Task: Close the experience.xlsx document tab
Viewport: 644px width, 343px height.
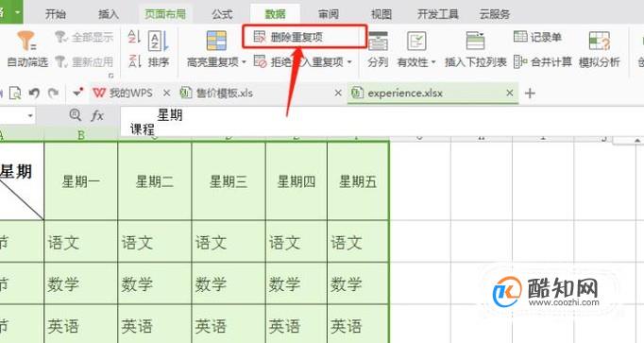Action: pyautogui.click(x=510, y=93)
